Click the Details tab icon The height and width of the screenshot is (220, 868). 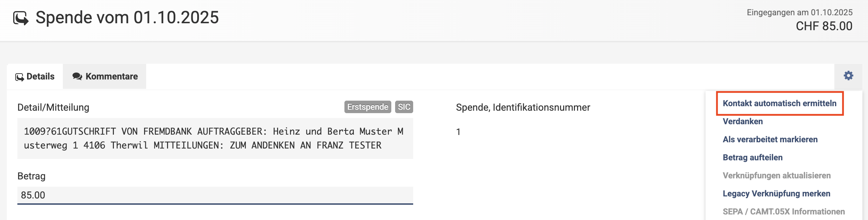coord(19,77)
